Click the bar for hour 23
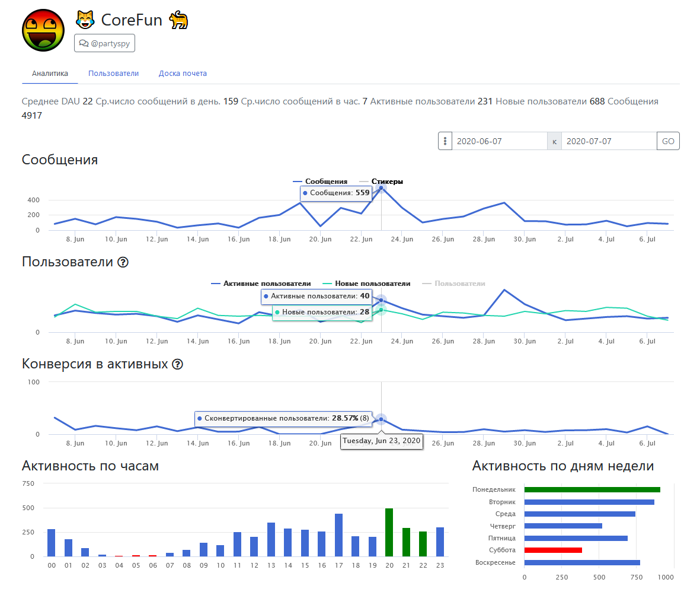This screenshot has height=592, width=700. 440,542
